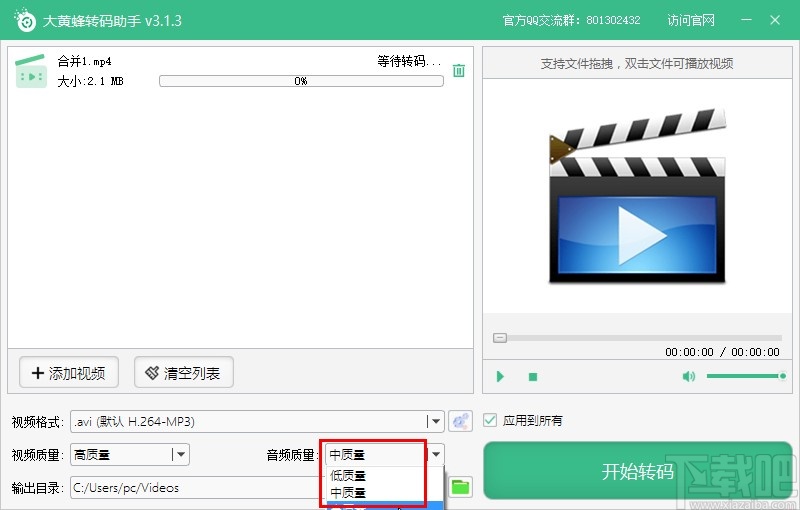
Task: Click 大小:2.1 MB size text
Action: point(90,81)
